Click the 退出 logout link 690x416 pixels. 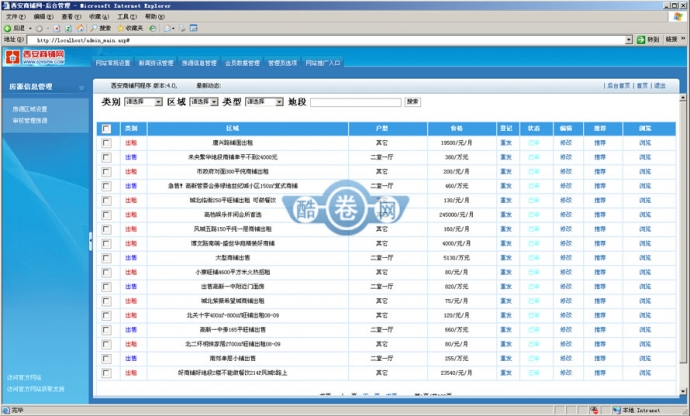[x=660, y=86]
